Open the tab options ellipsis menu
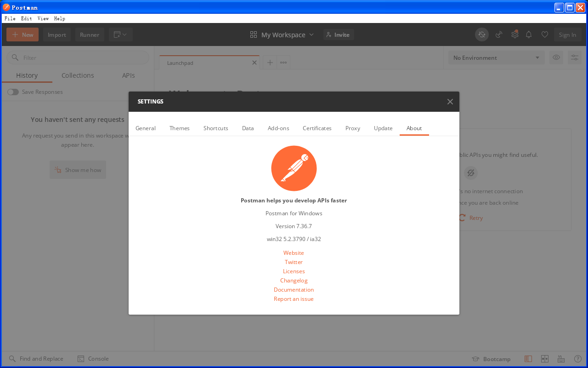Viewport: 588px width, 368px height. pyautogui.click(x=283, y=63)
